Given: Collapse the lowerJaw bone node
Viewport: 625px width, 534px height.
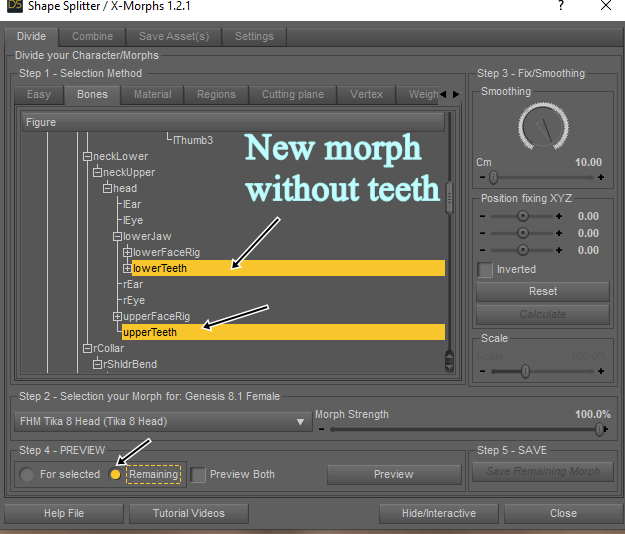Looking at the screenshot, I should click(x=117, y=237).
